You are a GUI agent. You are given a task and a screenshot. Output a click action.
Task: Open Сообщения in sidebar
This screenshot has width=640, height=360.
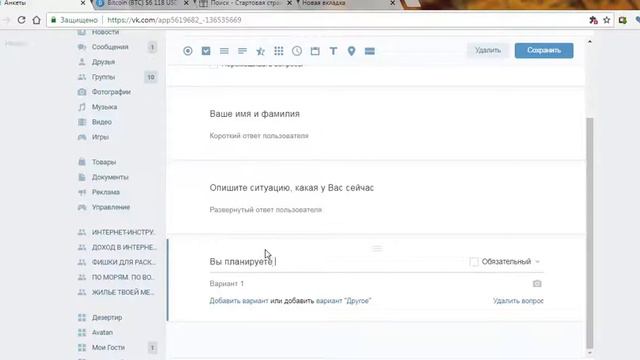110,47
